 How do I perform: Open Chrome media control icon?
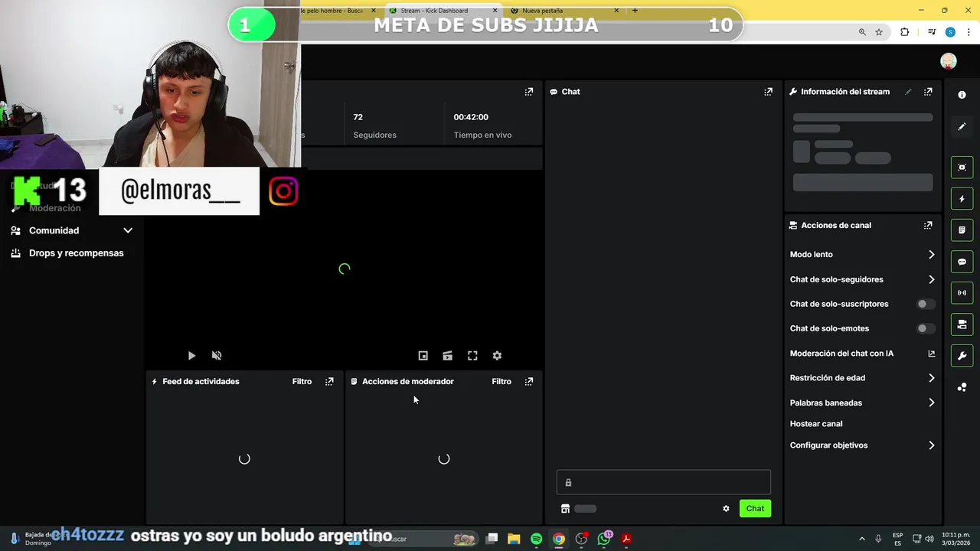pyautogui.click(x=932, y=32)
